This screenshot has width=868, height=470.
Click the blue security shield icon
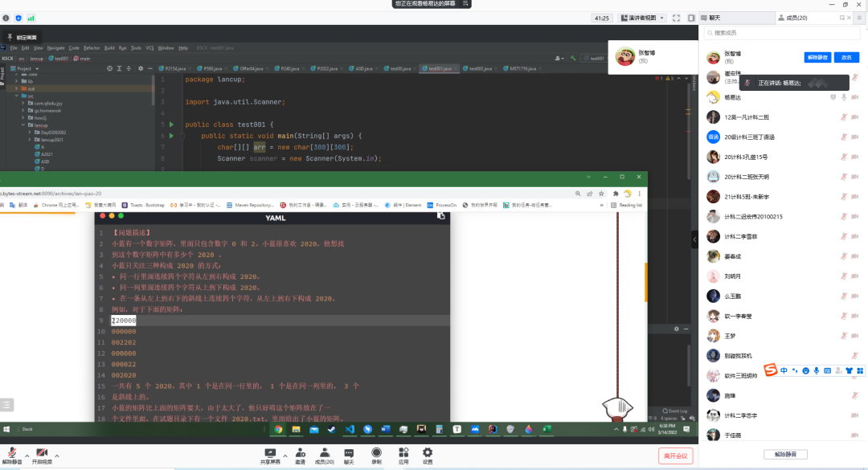tap(18, 18)
